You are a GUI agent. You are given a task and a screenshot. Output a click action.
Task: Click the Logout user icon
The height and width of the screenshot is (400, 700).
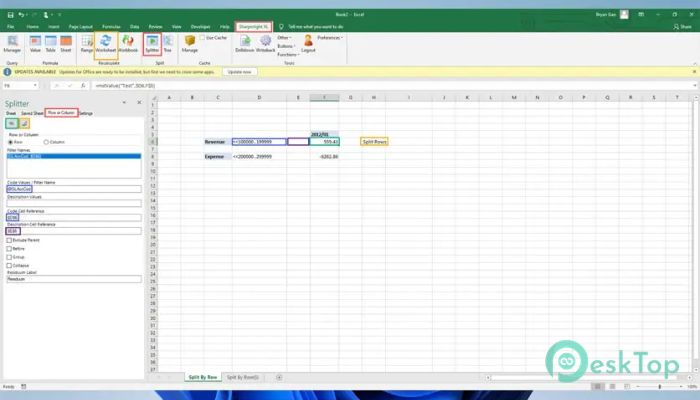tap(308, 44)
